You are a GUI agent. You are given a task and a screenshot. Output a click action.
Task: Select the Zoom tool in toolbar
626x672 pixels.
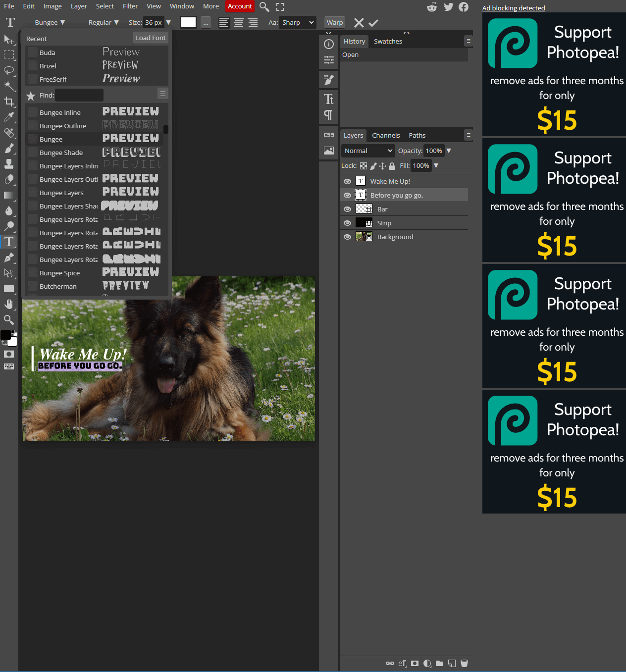pyautogui.click(x=9, y=320)
